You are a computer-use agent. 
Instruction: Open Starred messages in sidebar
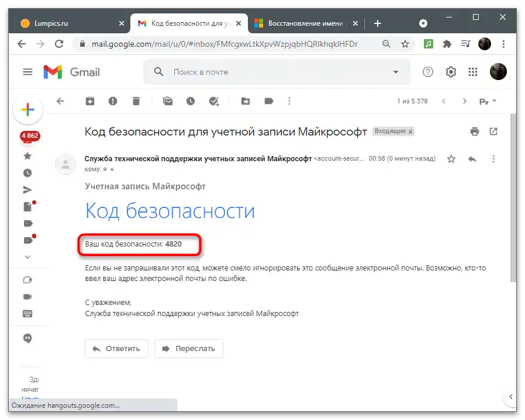point(27,156)
